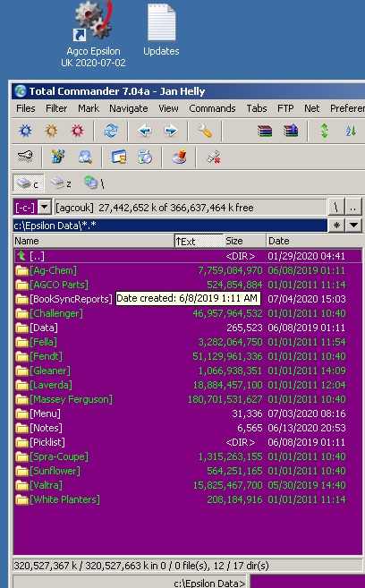Screen dimensions: 365x588
Task: Open settings via the wrench icon
Action: pos(205,131)
